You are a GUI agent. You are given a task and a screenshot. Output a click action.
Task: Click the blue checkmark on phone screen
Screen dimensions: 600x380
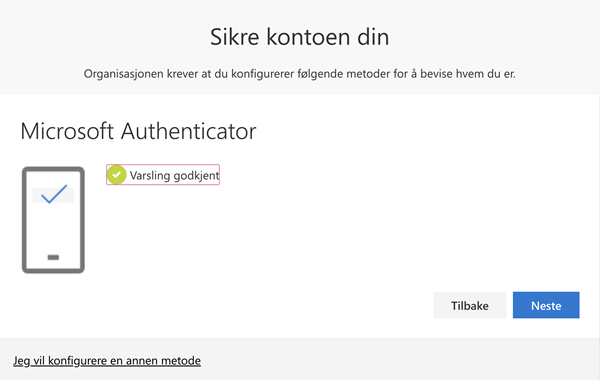[x=54, y=194]
